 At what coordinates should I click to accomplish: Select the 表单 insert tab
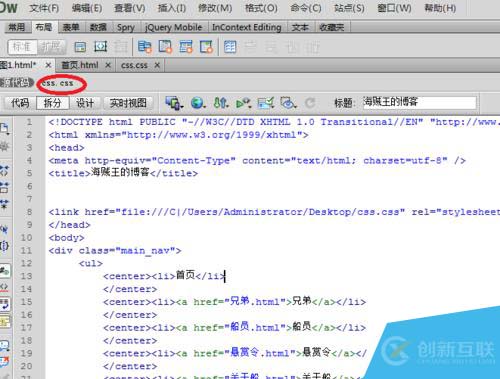coord(71,27)
